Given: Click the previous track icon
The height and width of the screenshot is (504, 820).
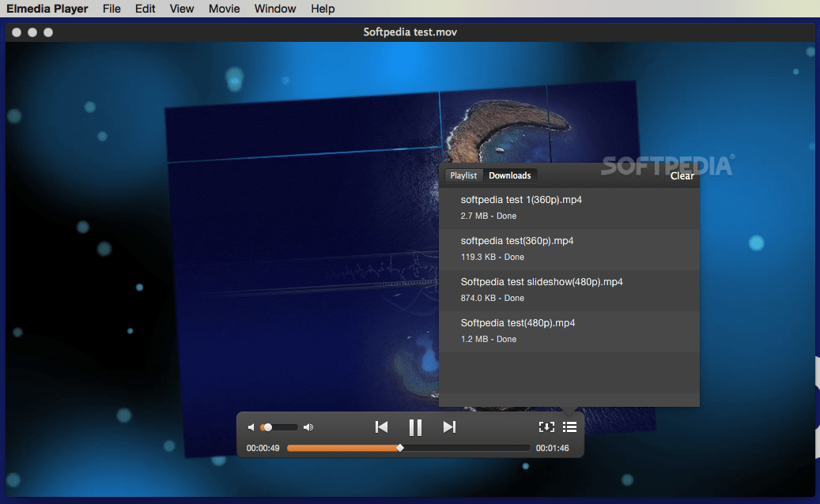Looking at the screenshot, I should 381,427.
